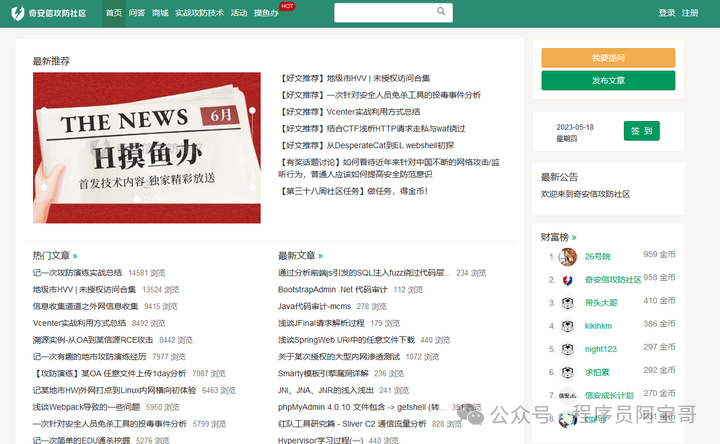Open THE NEWS 摸鱼办 banner image

pyautogui.click(x=147, y=148)
